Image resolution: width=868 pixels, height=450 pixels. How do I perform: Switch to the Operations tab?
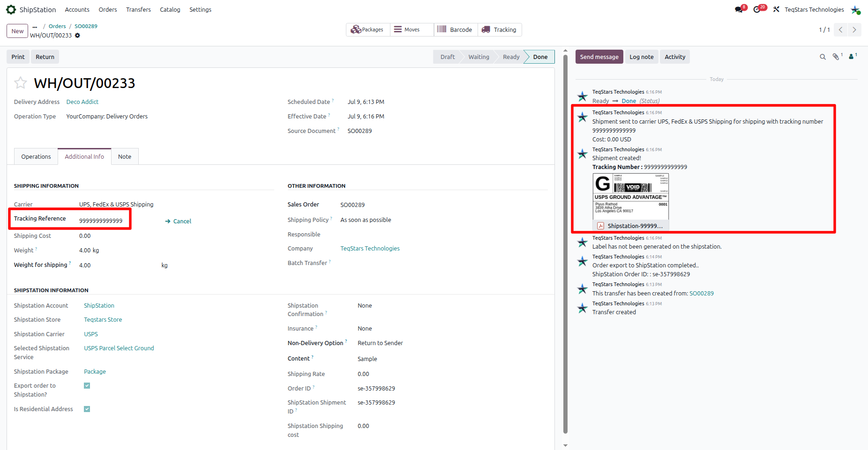[x=36, y=156]
